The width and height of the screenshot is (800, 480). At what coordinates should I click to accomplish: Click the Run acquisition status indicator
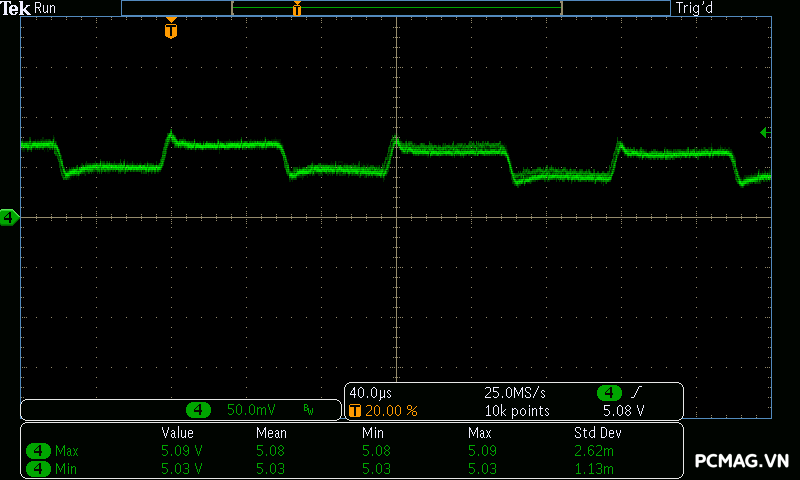46,8
